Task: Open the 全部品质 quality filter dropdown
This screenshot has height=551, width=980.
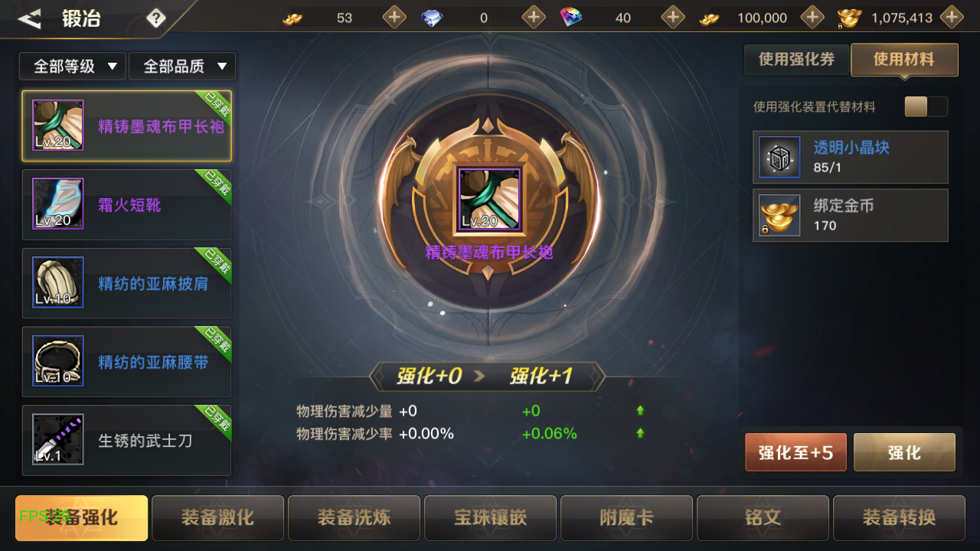Action: click(182, 67)
